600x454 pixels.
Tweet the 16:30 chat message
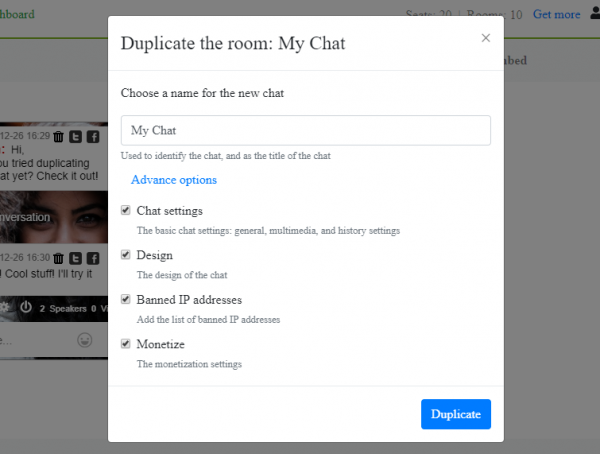click(76, 257)
